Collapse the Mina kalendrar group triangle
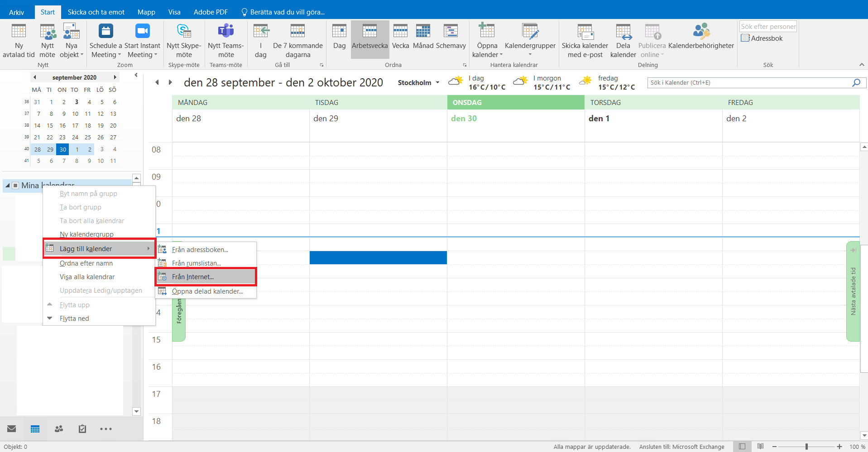The image size is (868, 452). [x=8, y=186]
